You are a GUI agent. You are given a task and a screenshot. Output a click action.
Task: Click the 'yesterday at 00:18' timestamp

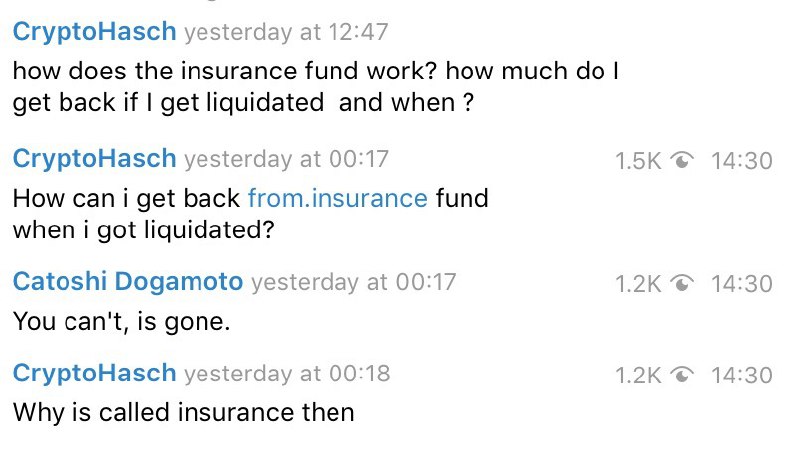[x=287, y=373]
